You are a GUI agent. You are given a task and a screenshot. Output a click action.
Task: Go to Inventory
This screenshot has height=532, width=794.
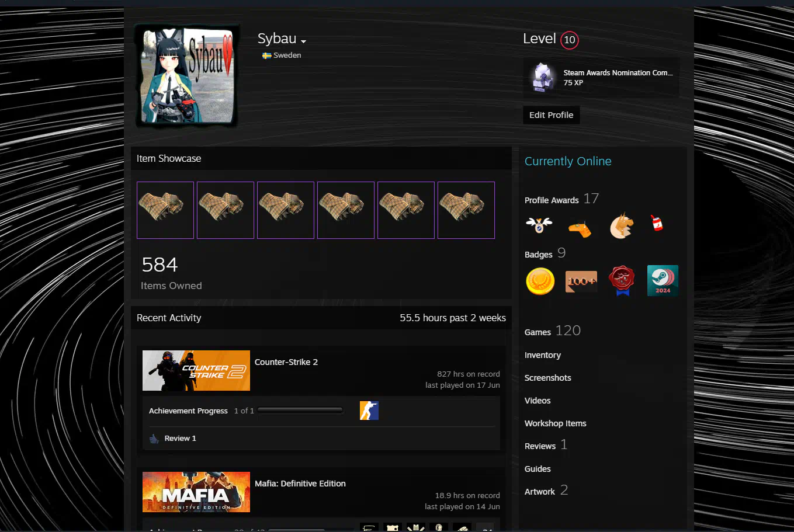pos(543,355)
